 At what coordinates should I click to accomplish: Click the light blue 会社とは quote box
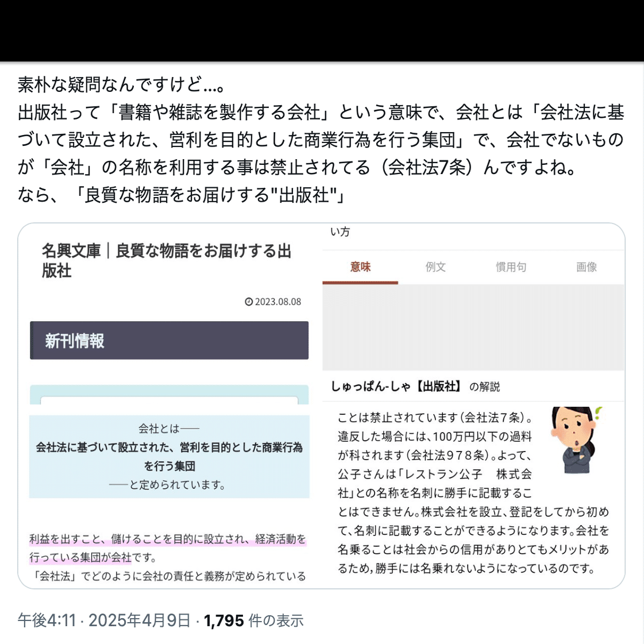click(169, 457)
